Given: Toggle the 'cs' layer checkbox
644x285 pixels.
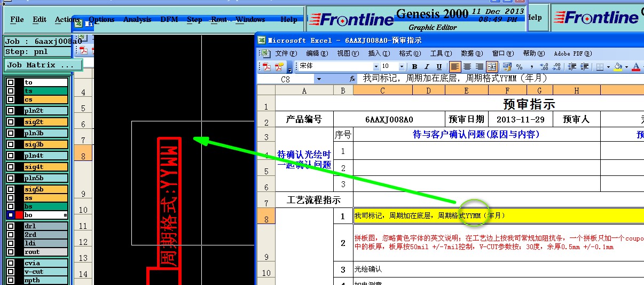Looking at the screenshot, I should click(x=11, y=99).
